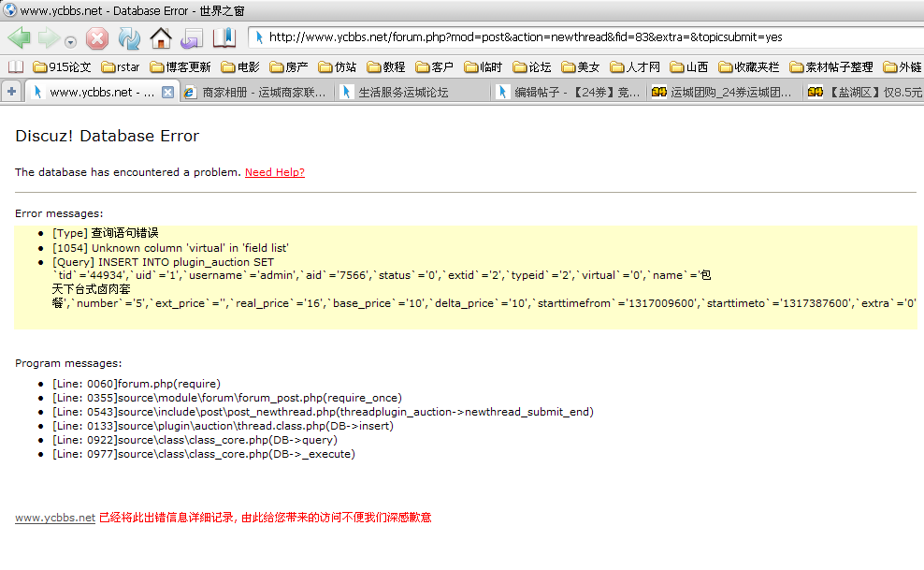Viewport: 924px width, 570px height.
Task: Open the 美女 bookmark folder
Action: coord(581,67)
